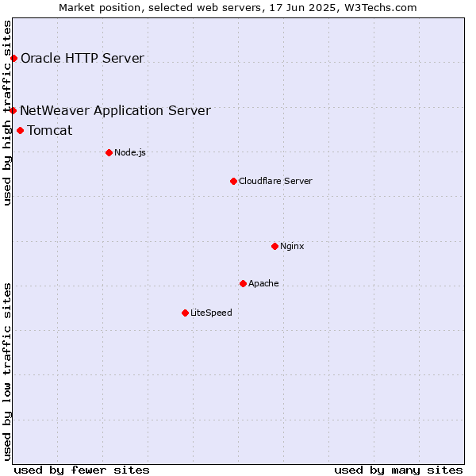Image resolution: width=476 pixels, height=476 pixels.
Task: Click the Tomcat red data point
Action: (21, 131)
